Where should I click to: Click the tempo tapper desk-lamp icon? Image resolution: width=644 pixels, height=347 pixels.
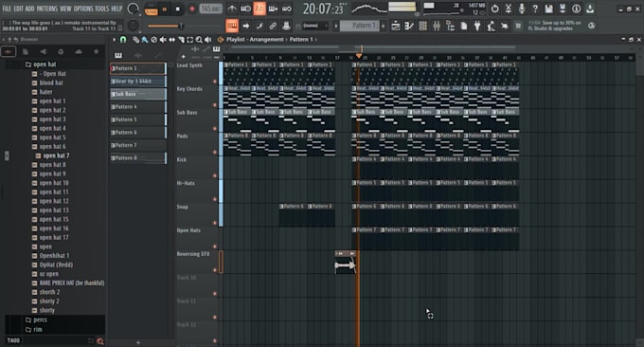click(x=491, y=26)
